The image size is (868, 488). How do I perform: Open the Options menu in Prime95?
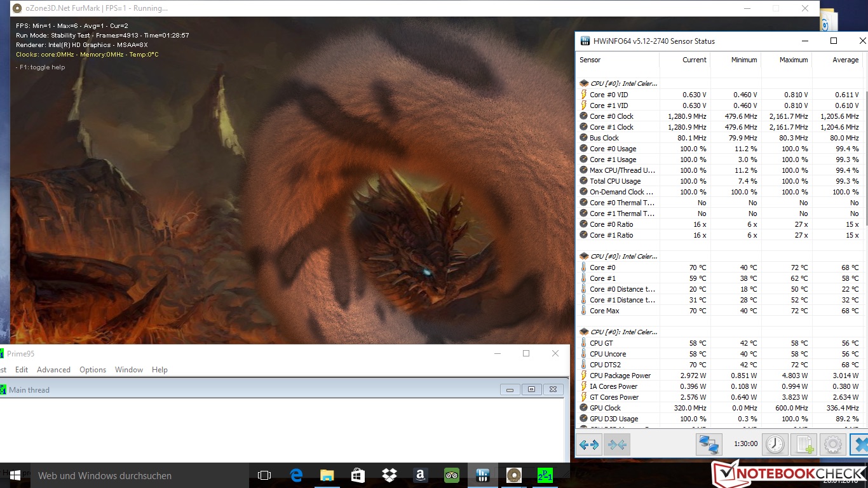[92, 370]
